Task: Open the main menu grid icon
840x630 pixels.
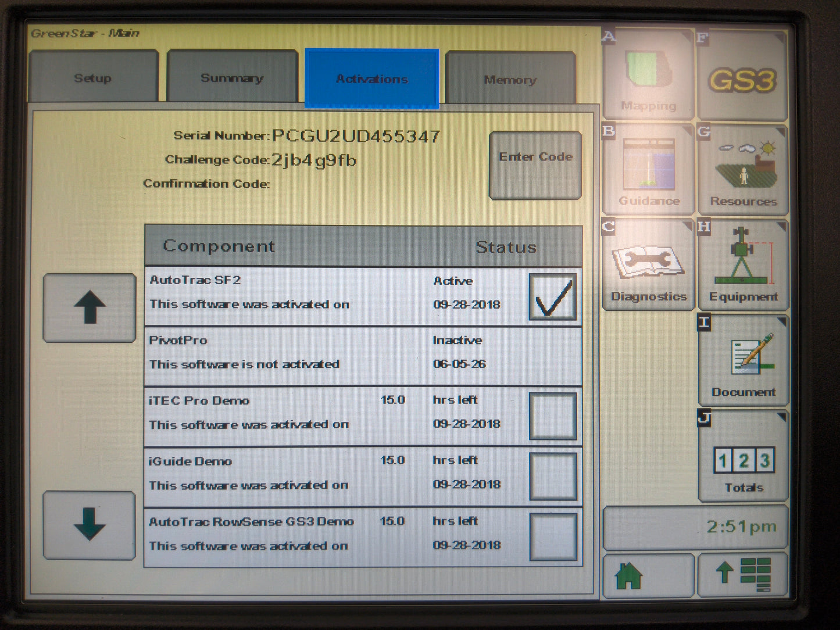Action: [743, 575]
